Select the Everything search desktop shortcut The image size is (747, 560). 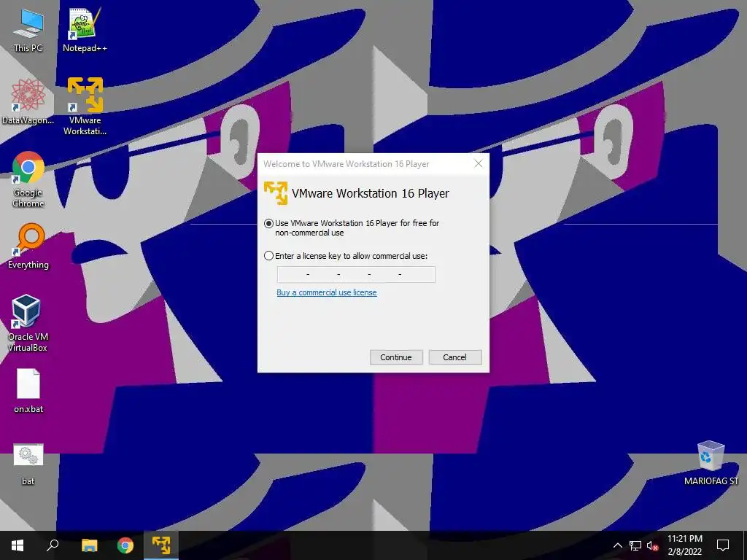click(28, 246)
